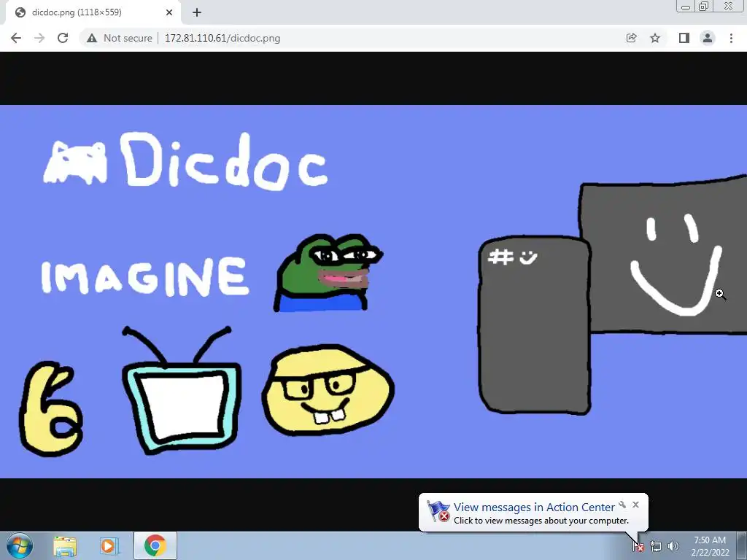Screen dimensions: 747x560
Task: Close the Action Center notification balloon
Action: point(635,505)
